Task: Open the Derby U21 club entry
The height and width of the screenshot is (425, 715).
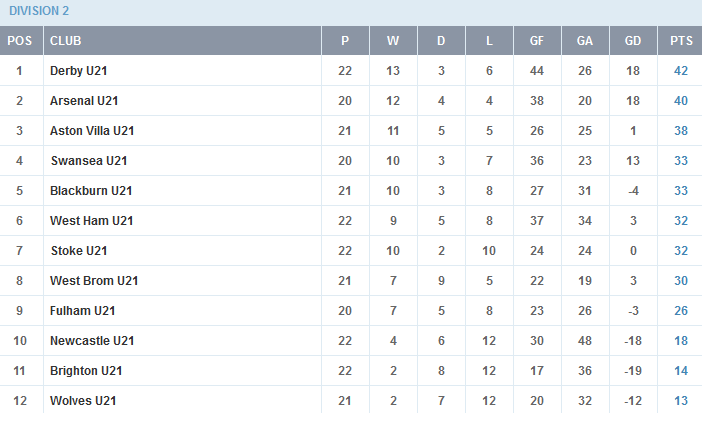Action: [x=78, y=71]
